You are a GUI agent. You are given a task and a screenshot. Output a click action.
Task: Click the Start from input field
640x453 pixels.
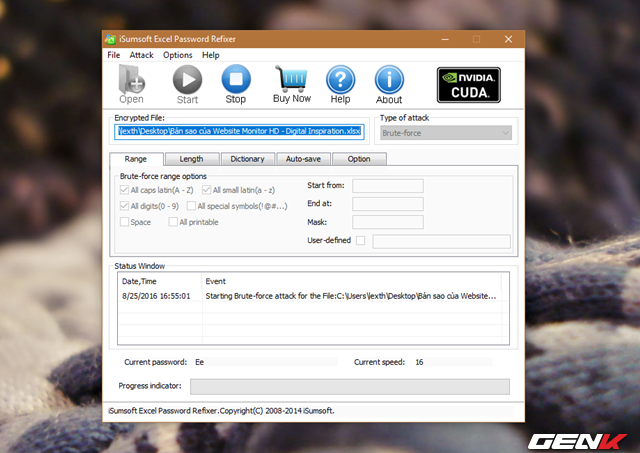click(388, 186)
